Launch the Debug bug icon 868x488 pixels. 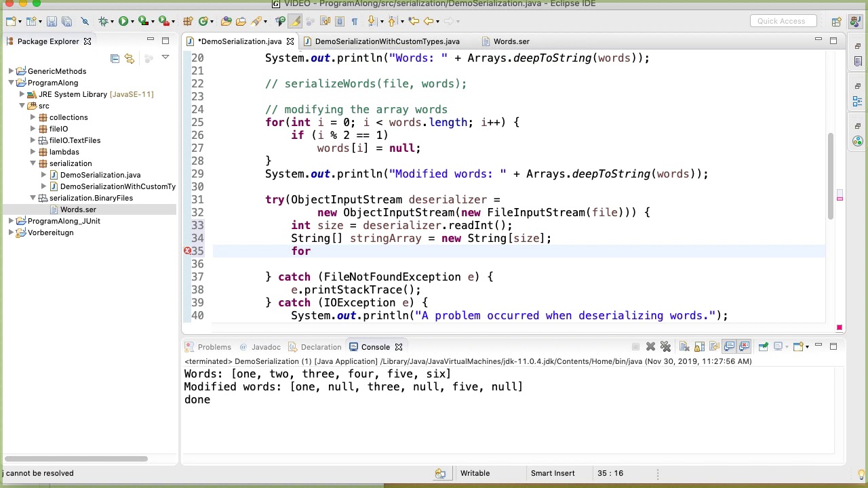(x=104, y=21)
